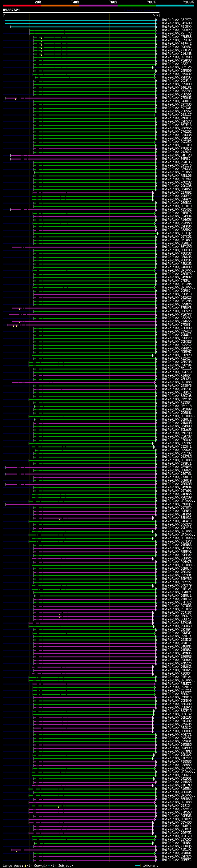Select the label UniRef100_C6TCD2
This screenshot has height=868, width=197.
177,236
